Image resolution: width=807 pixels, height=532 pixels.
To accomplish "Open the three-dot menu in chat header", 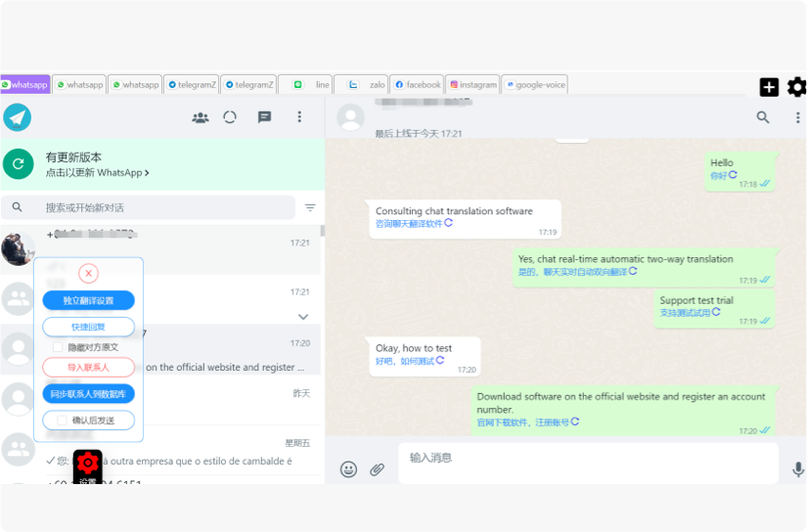I will pos(797,117).
